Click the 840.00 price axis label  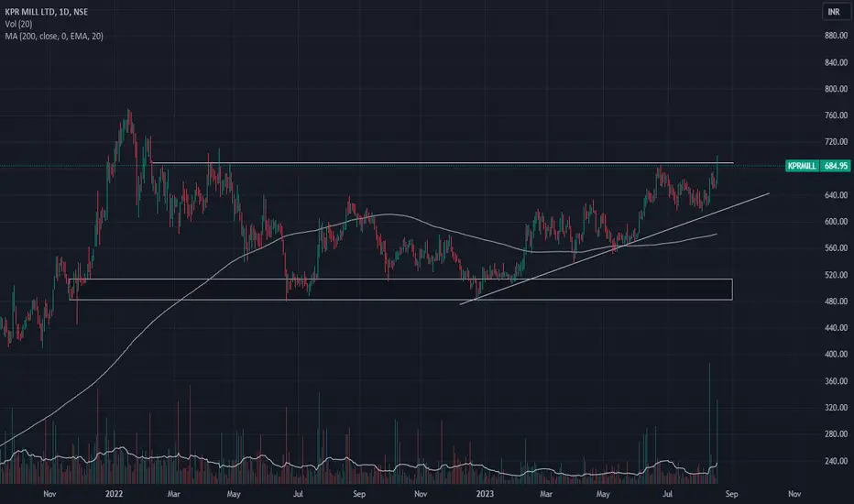point(836,62)
